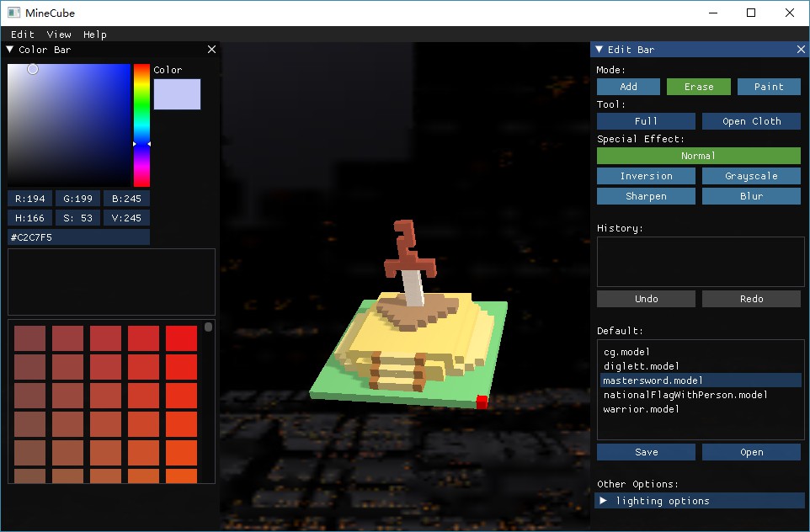Select nationalFlagWithPerson.model in the list

tap(701, 395)
